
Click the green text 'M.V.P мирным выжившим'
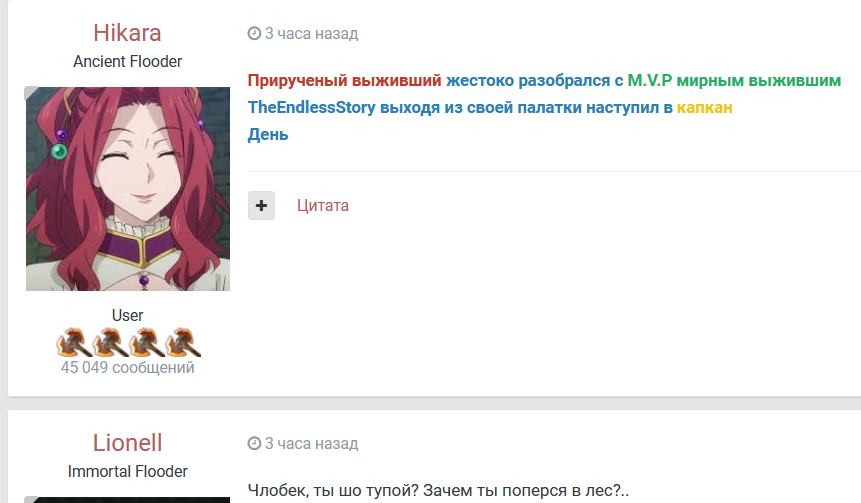coord(734,81)
